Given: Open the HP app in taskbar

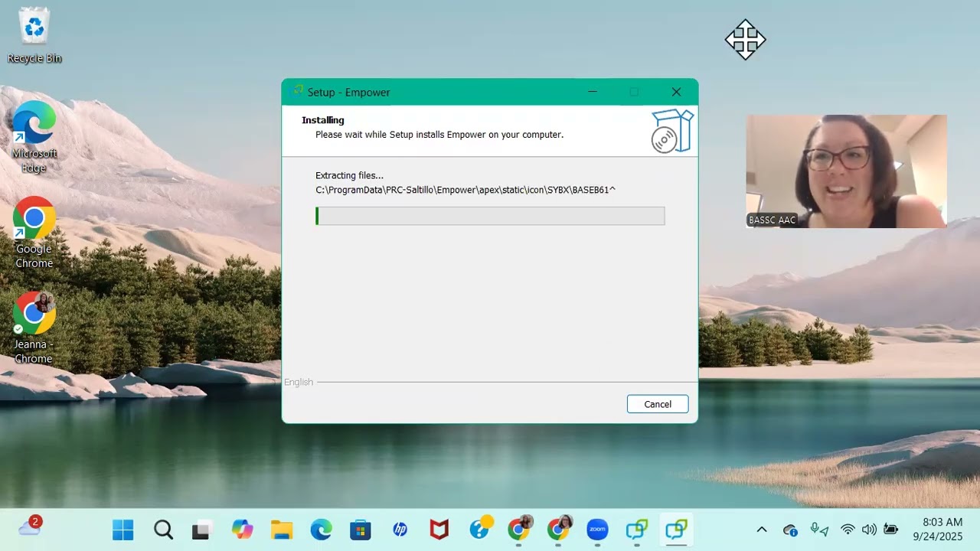Looking at the screenshot, I should 400,530.
